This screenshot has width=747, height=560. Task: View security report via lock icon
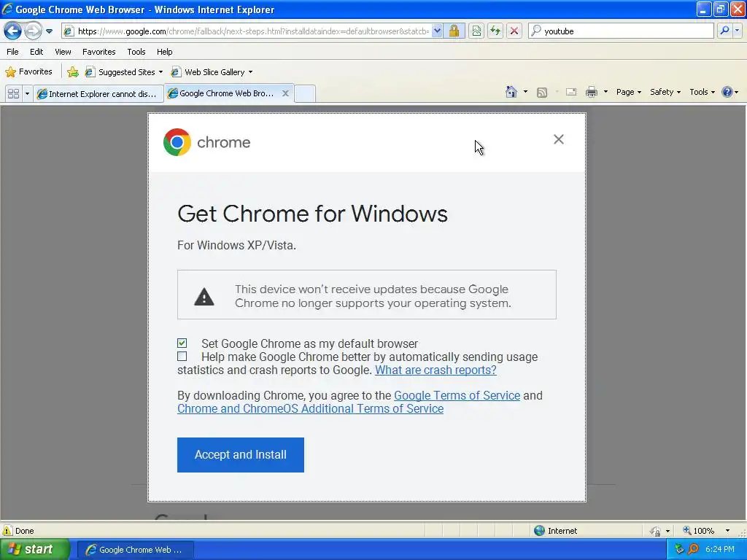(x=454, y=31)
